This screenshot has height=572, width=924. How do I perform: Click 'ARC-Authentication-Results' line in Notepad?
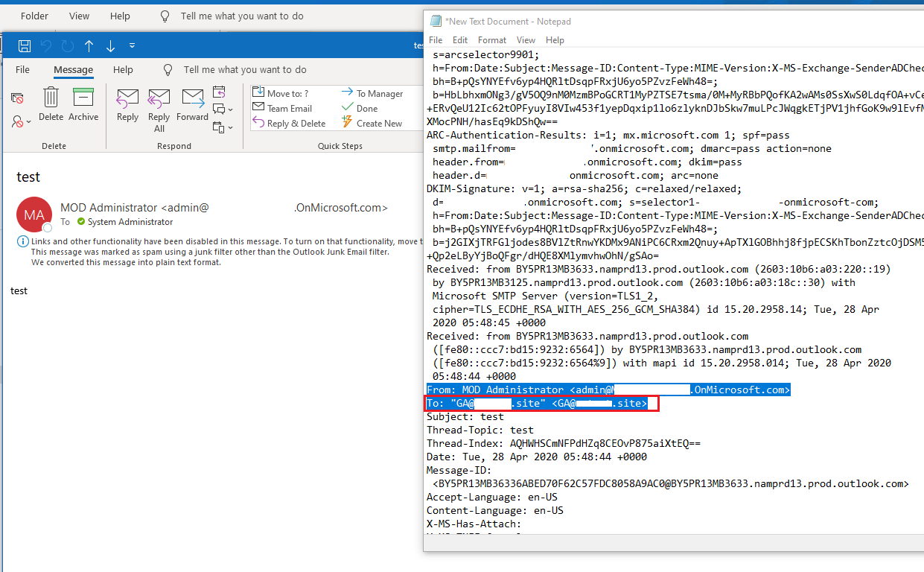[x=608, y=136]
